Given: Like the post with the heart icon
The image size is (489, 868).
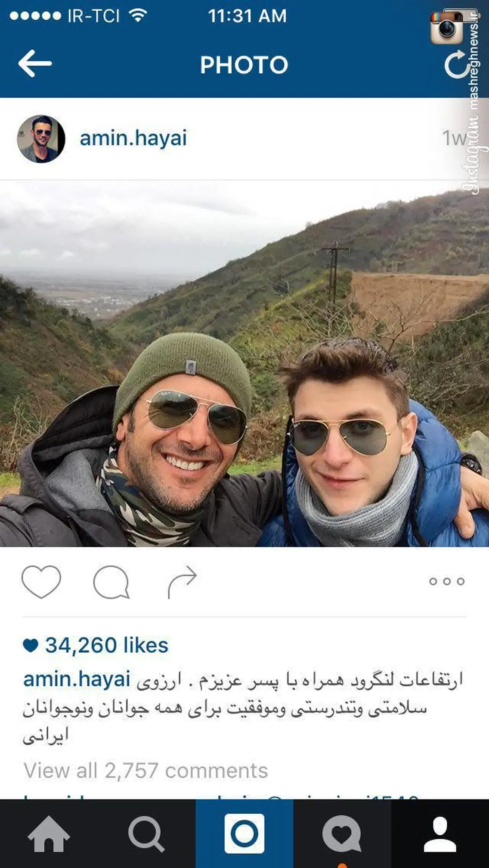Looking at the screenshot, I should tap(41, 582).
